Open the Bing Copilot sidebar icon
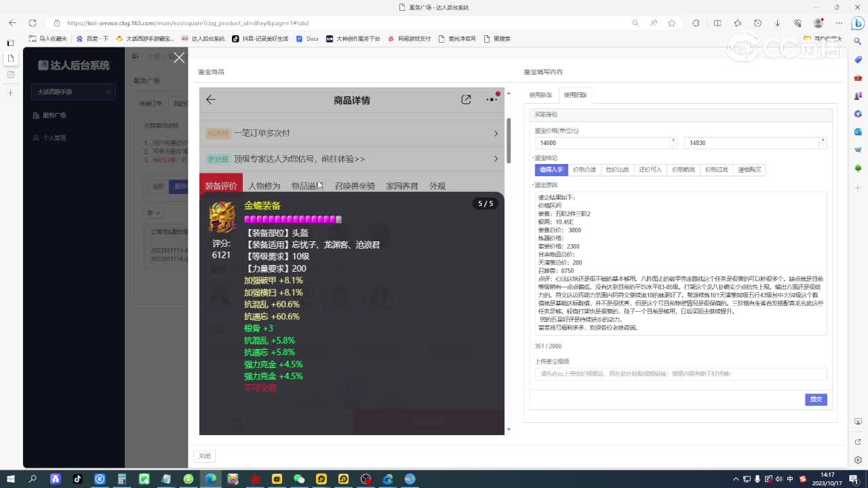 point(857,24)
